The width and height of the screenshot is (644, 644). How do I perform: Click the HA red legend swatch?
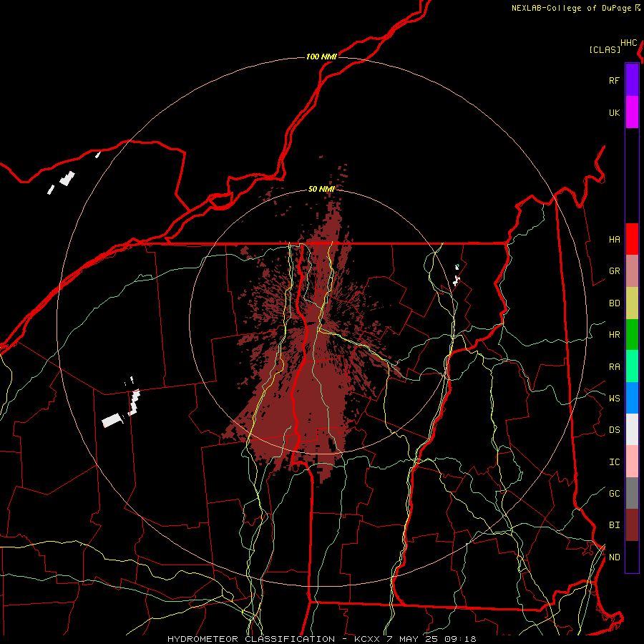tap(632, 239)
